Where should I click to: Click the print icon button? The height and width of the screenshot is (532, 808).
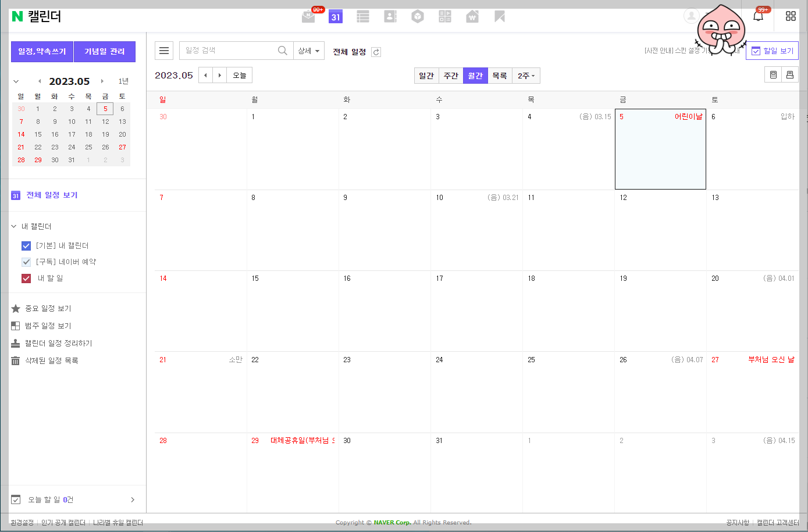[x=790, y=75]
